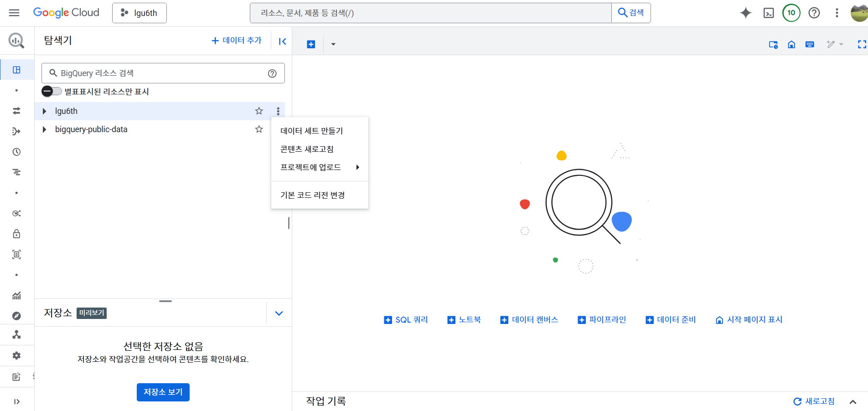Open the dropdown next to magic pen icon
This screenshot has height=411, width=868.
tap(841, 44)
